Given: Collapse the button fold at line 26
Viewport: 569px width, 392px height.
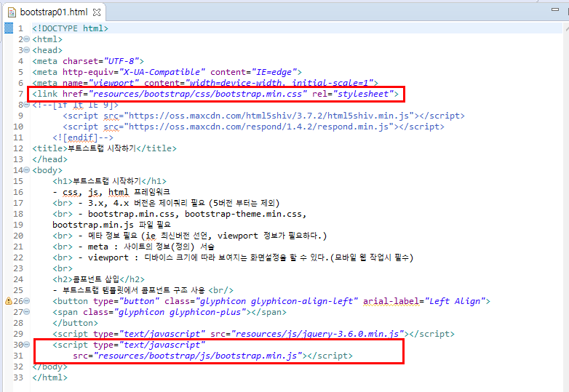Looking at the screenshot, I should pos(26,301).
